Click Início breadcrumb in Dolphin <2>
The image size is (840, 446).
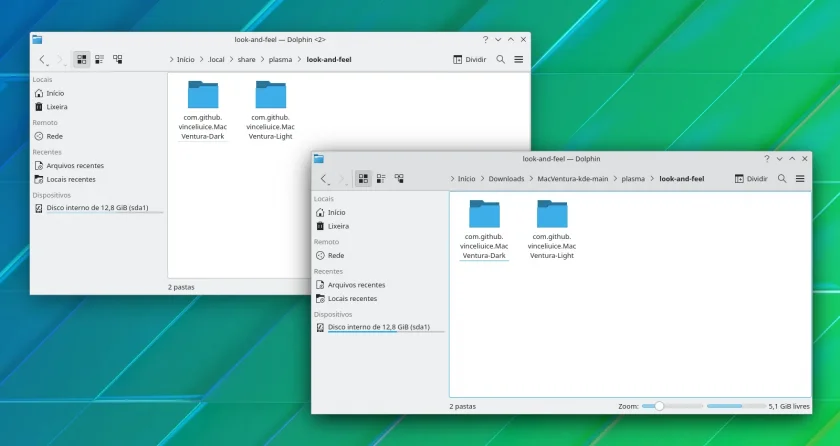click(x=185, y=59)
